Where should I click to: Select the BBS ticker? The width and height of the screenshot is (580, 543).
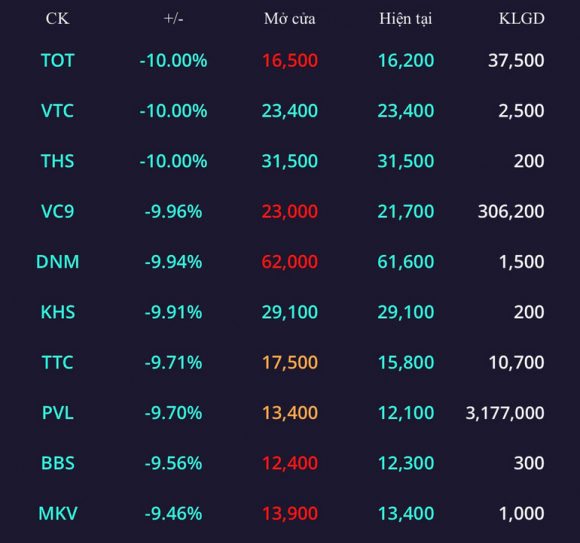click(x=58, y=463)
